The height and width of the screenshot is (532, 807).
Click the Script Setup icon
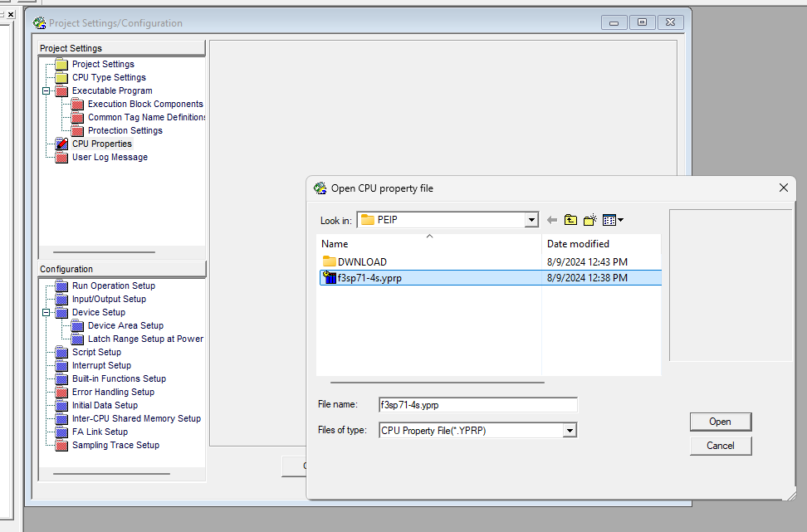(x=61, y=353)
